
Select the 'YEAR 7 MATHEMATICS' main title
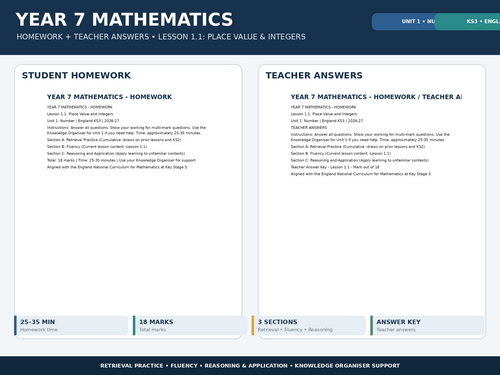tap(124, 19)
